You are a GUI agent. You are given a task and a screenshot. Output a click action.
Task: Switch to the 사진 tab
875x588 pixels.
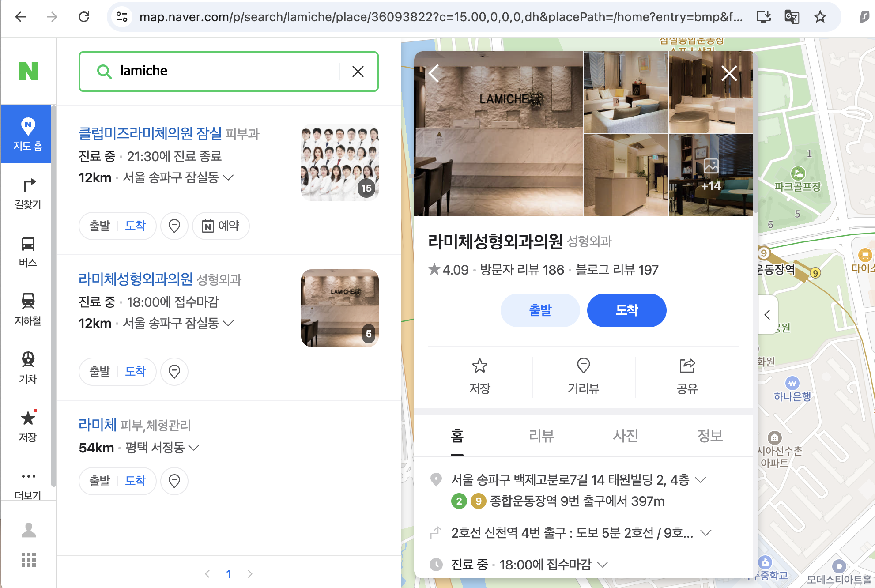point(626,436)
